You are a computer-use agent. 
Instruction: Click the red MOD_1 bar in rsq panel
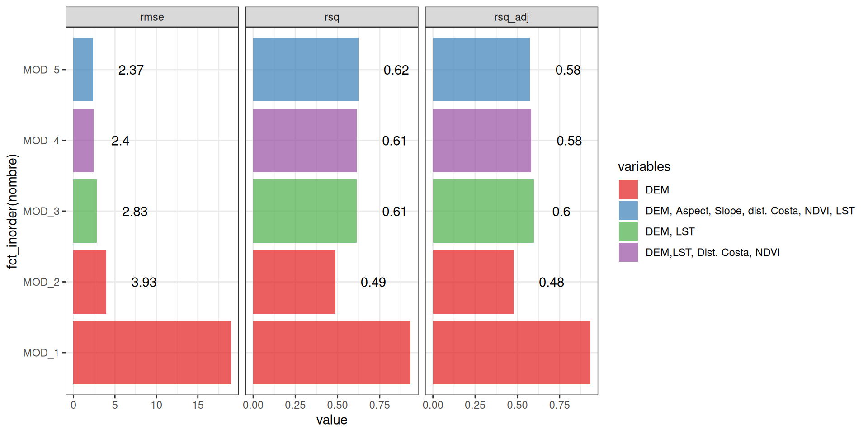coord(331,353)
